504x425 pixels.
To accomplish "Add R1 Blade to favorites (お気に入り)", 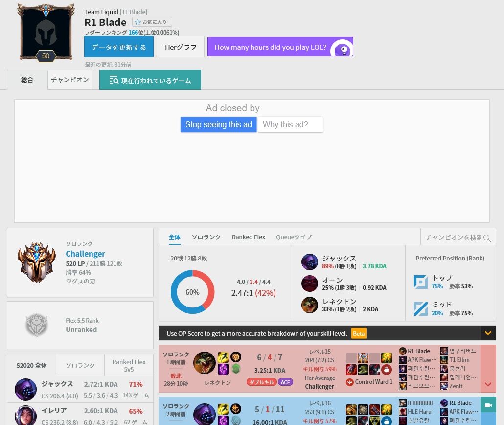I will click(x=152, y=22).
